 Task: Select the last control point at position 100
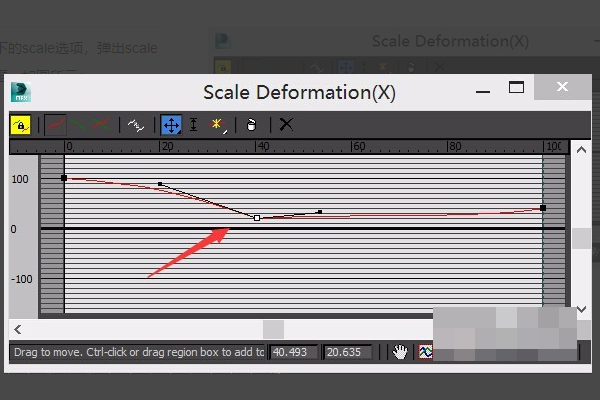(543, 208)
